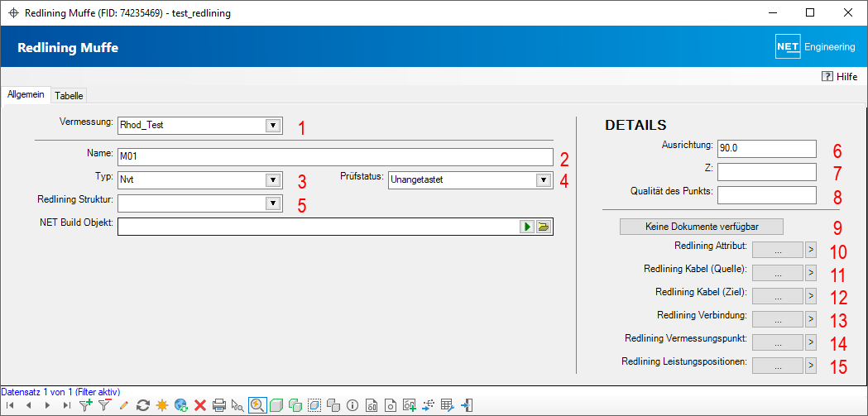Click the dashed-selection blue cube icon
This screenshot has width=868, height=416.
click(x=314, y=405)
